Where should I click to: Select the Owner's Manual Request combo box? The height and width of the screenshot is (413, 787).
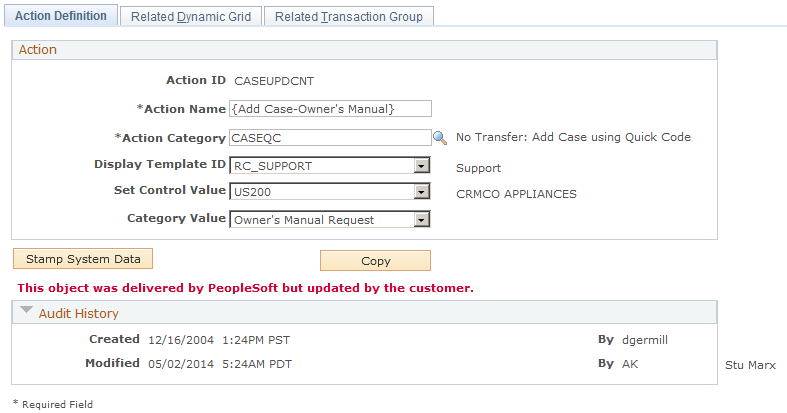point(330,220)
